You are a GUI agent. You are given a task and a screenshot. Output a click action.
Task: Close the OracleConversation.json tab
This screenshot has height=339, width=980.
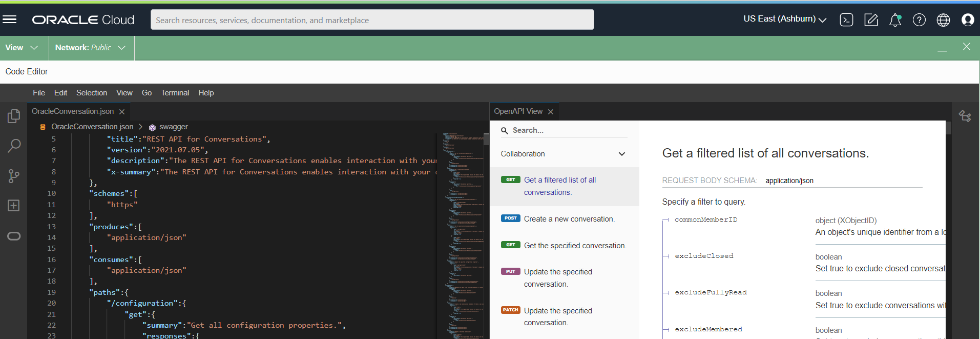point(122,112)
